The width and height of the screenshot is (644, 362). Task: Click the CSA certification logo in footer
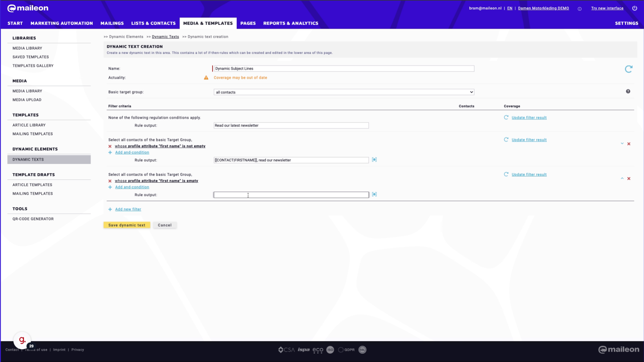286,350
